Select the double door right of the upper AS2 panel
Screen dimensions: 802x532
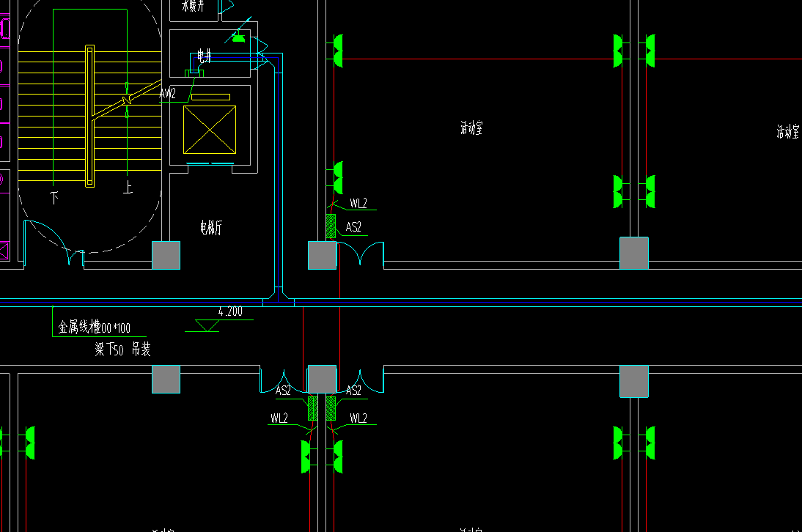(x=360, y=254)
